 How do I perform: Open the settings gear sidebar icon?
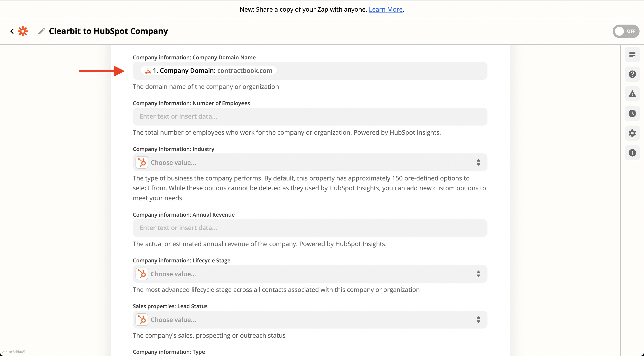pos(632,133)
